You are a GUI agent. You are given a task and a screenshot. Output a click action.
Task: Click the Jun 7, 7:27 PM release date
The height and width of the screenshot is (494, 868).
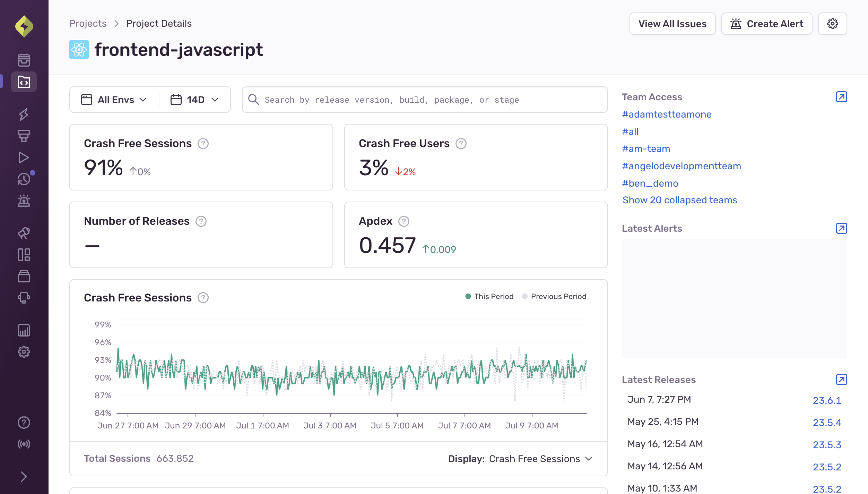click(659, 399)
